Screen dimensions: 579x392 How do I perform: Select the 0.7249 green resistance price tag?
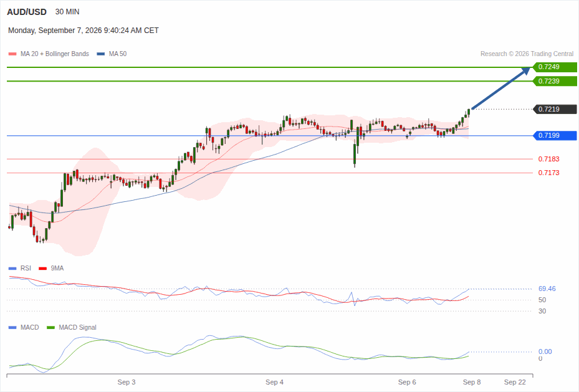coord(555,67)
